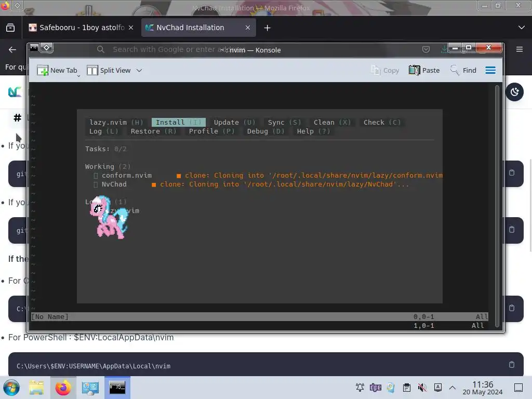Open the New Tab dropdown arrow in Konsole
This screenshot has height=399, width=532.
pos(78,76)
